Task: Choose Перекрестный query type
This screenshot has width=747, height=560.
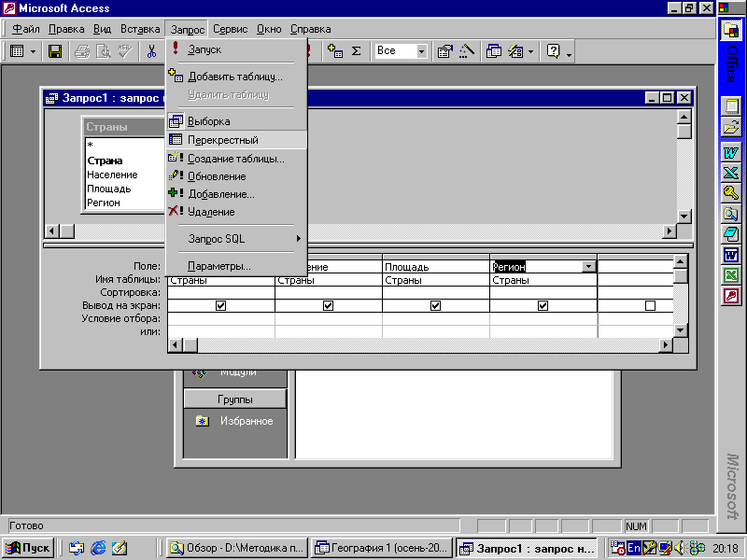Action: [236, 140]
